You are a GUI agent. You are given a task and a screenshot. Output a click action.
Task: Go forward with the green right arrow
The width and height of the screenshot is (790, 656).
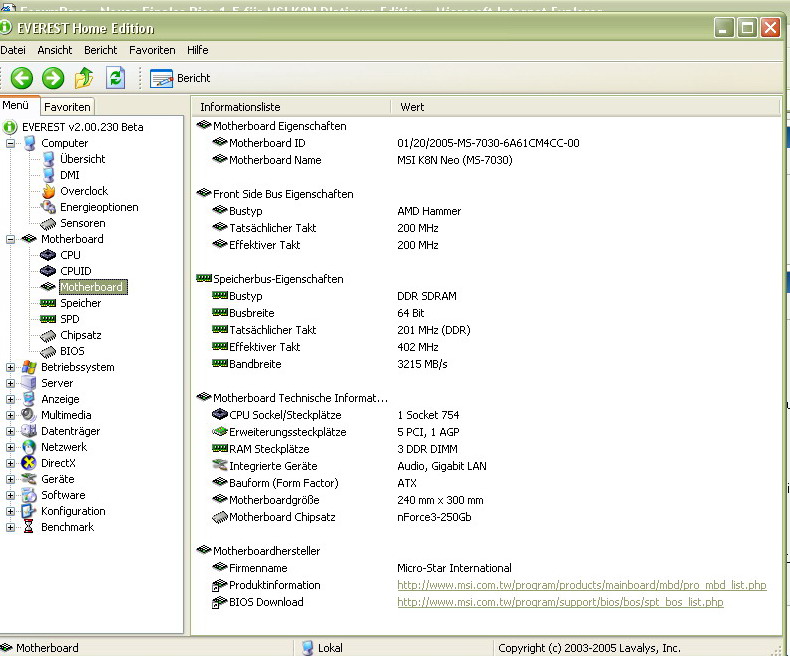(x=53, y=78)
